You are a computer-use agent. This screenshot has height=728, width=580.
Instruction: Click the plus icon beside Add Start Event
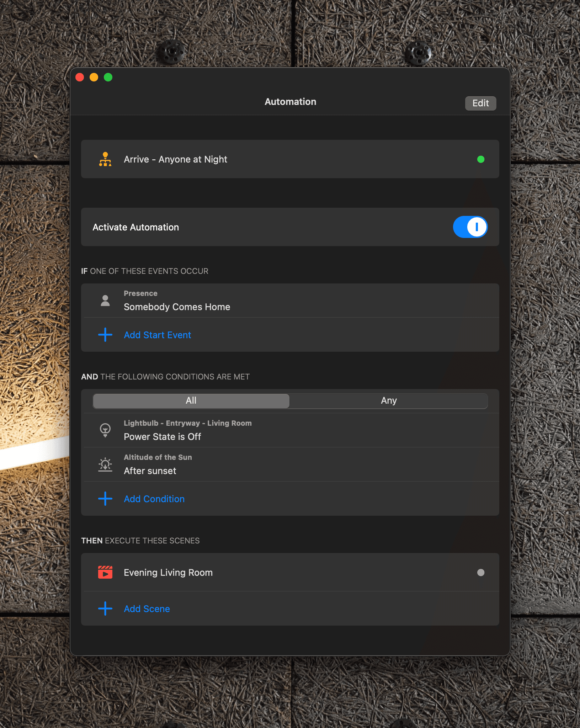point(105,335)
